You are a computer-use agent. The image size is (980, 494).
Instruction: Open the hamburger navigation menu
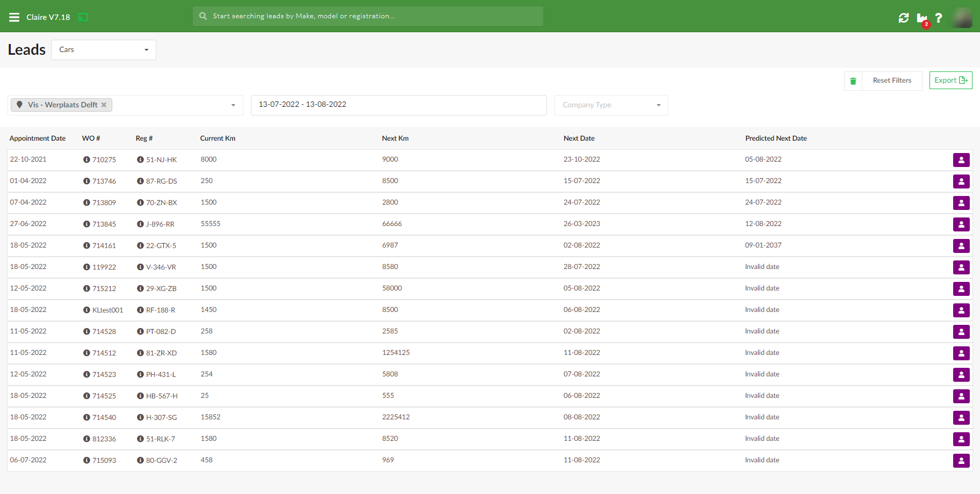point(14,17)
